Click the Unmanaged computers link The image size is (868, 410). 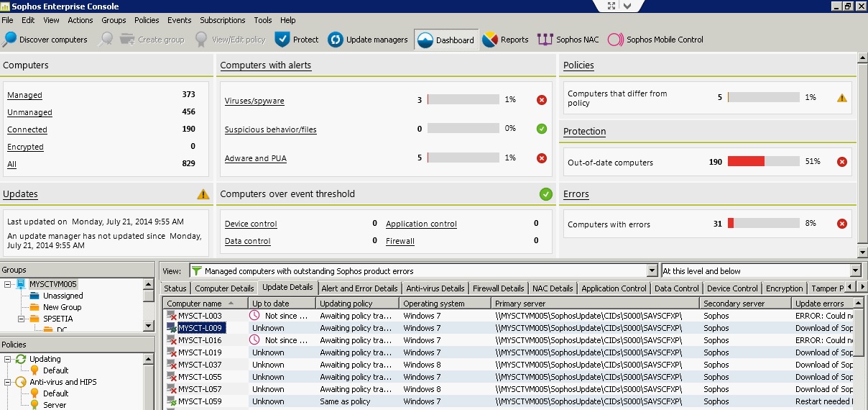tap(29, 112)
